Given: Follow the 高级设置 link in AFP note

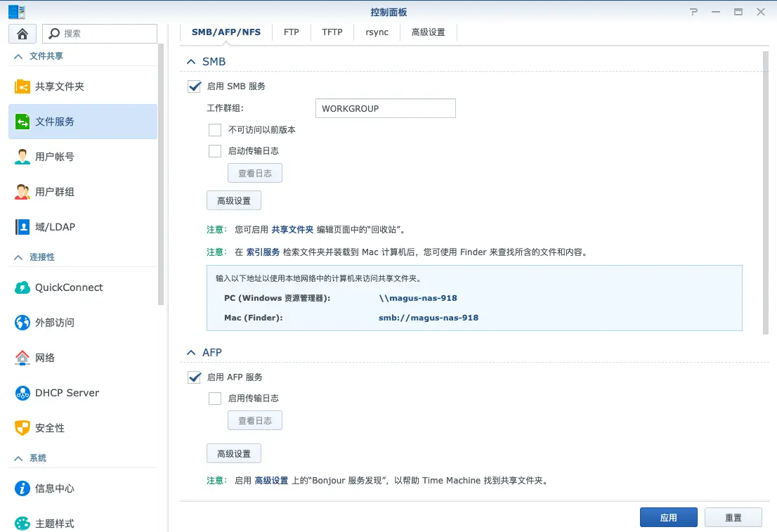Looking at the screenshot, I should coord(272,481).
